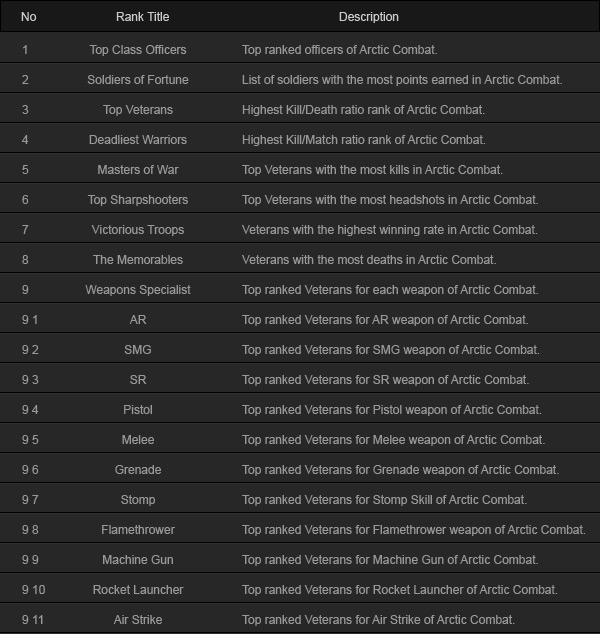Open the Flamethrower rank entry
The height and width of the screenshot is (634, 600).
pos(138,529)
